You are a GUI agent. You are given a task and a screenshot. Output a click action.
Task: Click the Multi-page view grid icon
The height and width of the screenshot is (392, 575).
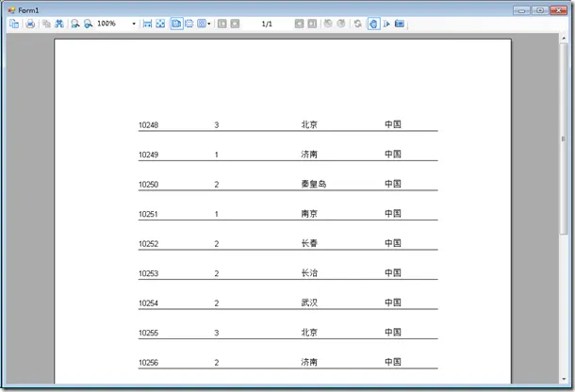(x=202, y=24)
